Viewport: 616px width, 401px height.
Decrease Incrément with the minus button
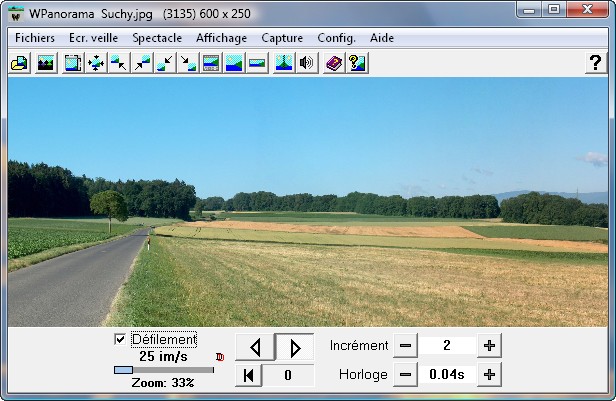click(405, 346)
